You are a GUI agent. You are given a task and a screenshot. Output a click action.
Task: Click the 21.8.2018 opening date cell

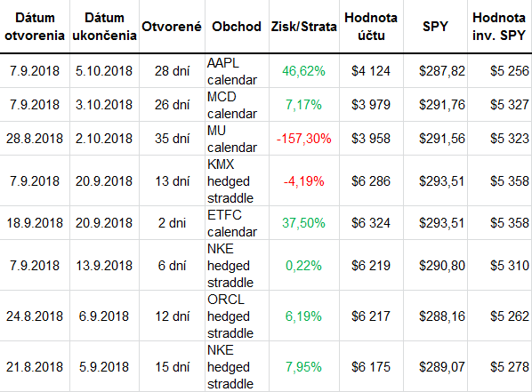35,367
